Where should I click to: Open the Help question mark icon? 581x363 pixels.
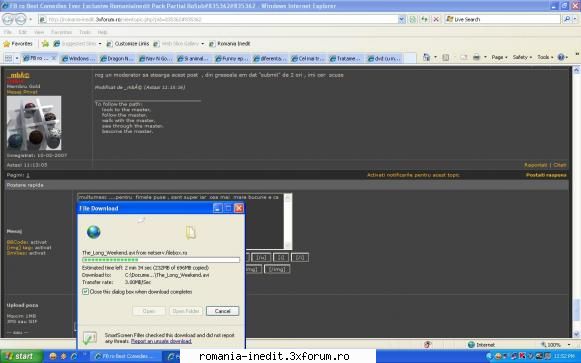click(561, 57)
